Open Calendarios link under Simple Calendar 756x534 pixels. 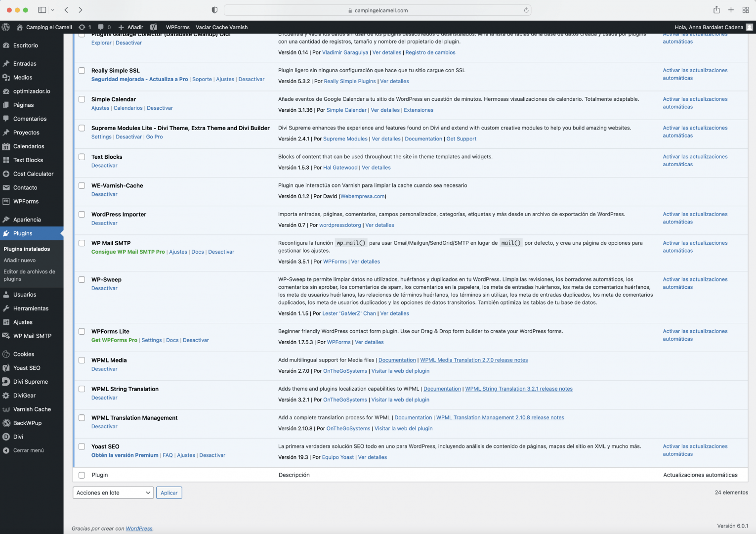[x=128, y=108]
